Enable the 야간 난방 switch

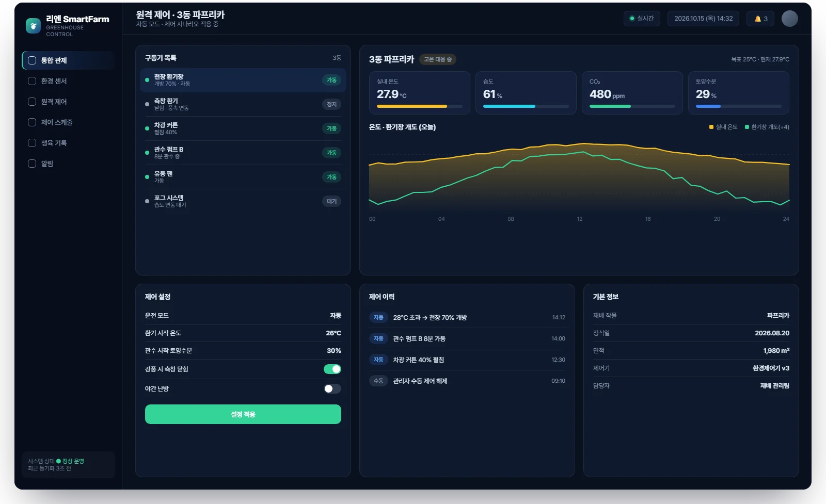point(332,388)
